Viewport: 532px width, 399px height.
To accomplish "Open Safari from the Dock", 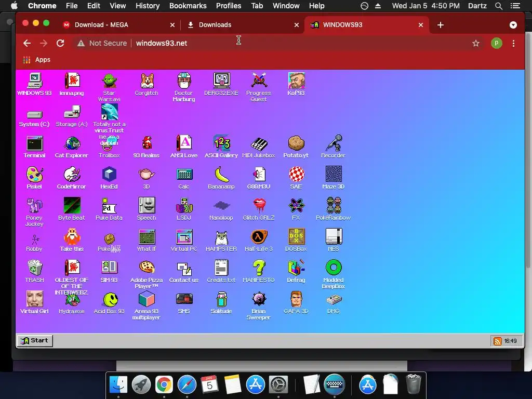I will pyautogui.click(x=187, y=385).
